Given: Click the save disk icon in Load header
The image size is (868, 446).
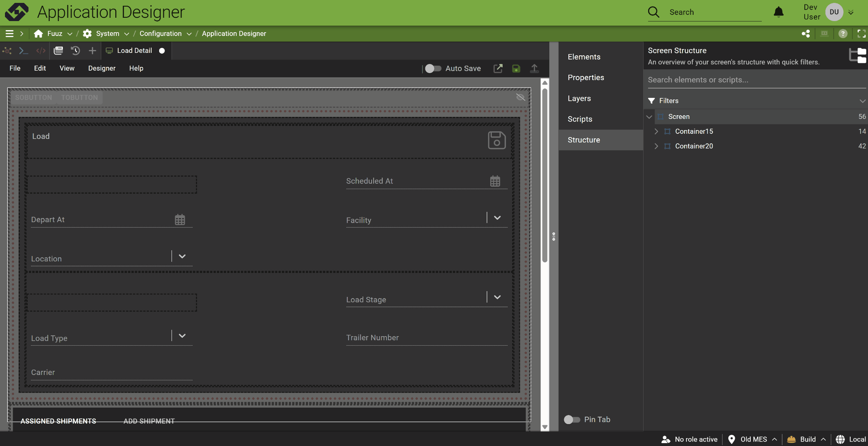Looking at the screenshot, I should point(496,140).
